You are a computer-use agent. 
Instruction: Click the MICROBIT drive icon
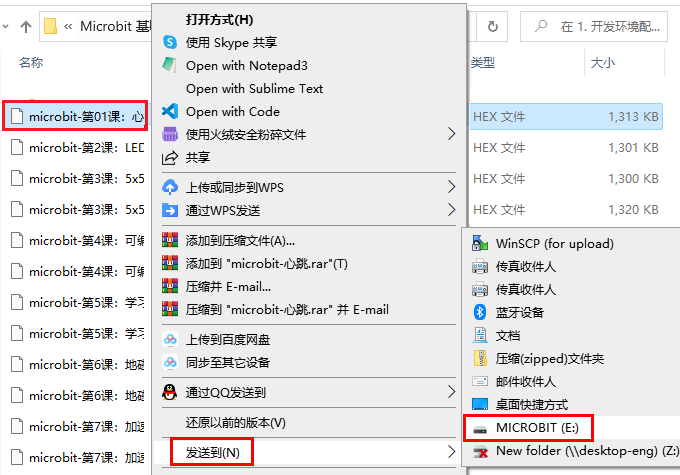[480, 429]
